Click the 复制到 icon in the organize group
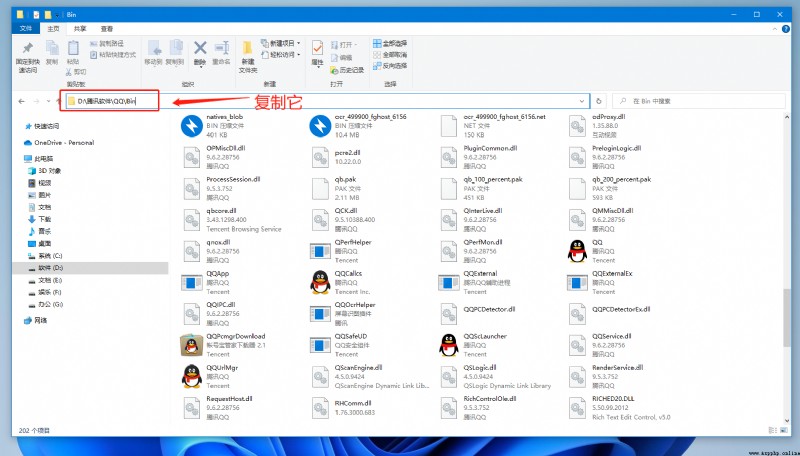Screen dimensions: 800x456 pos(175,48)
